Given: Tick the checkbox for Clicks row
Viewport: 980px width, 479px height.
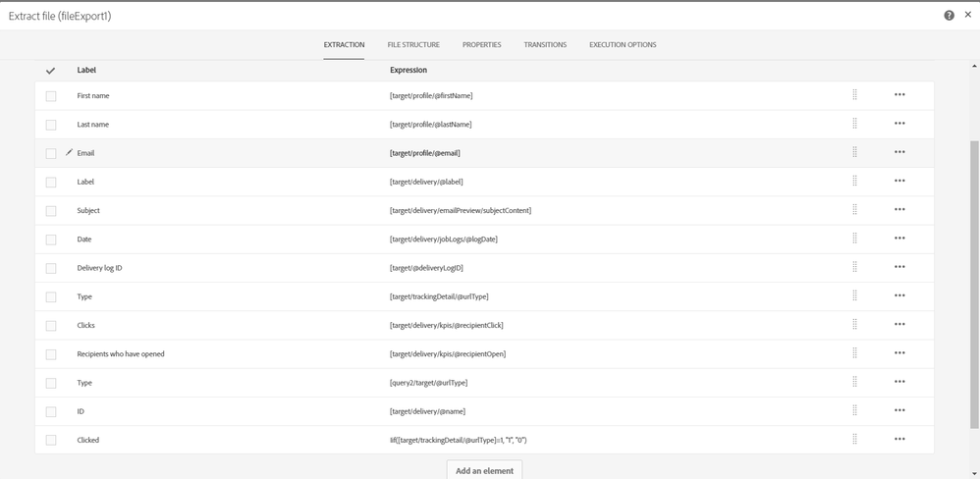Looking at the screenshot, I should tap(51, 326).
